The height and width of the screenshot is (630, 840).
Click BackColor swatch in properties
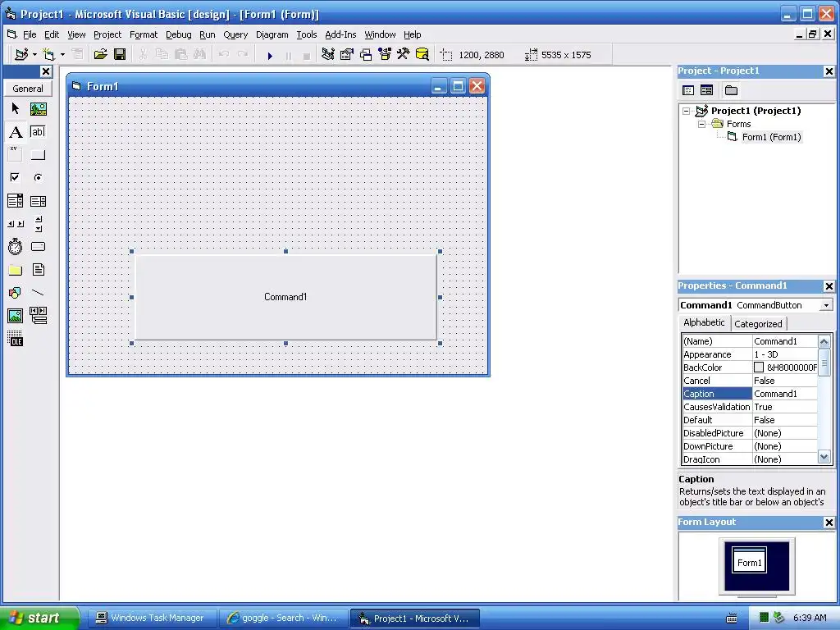pos(759,367)
